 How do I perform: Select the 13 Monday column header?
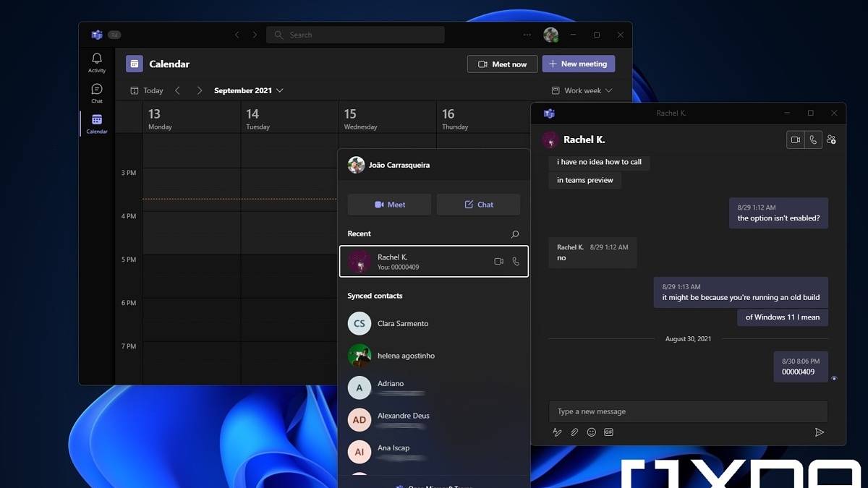pos(192,118)
